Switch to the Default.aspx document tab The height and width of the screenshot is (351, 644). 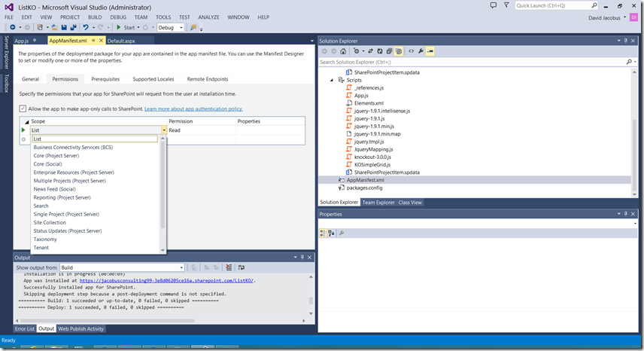[121, 41]
